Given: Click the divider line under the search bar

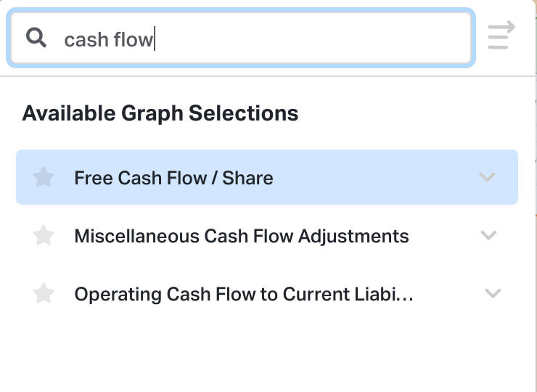Looking at the screenshot, I should click(x=268, y=76).
